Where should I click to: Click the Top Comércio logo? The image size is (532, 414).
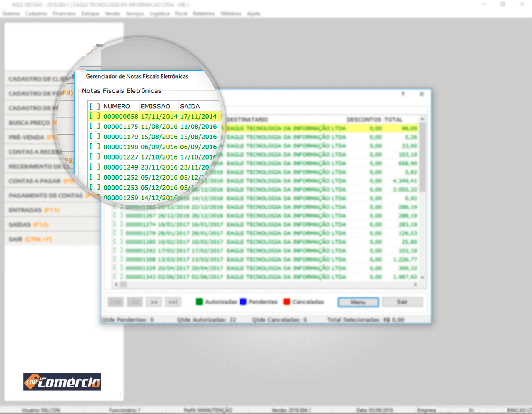click(62, 382)
